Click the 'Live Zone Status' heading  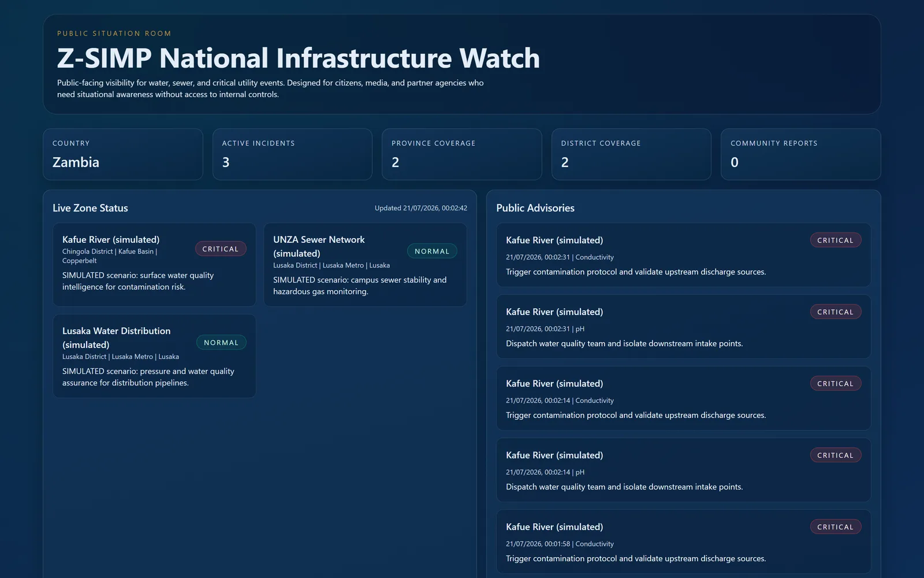click(90, 208)
